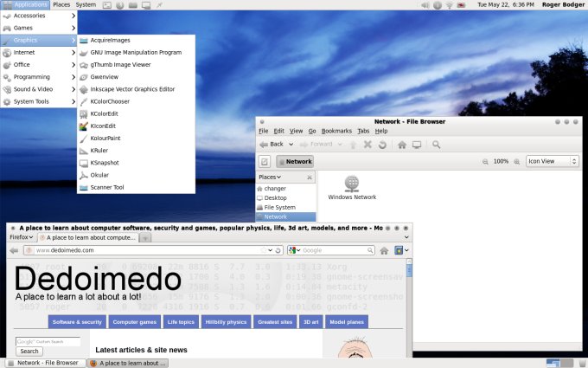Image resolution: width=588 pixels, height=368 pixels.
Task: Open Edit menu in File Browser
Action: 278,131
